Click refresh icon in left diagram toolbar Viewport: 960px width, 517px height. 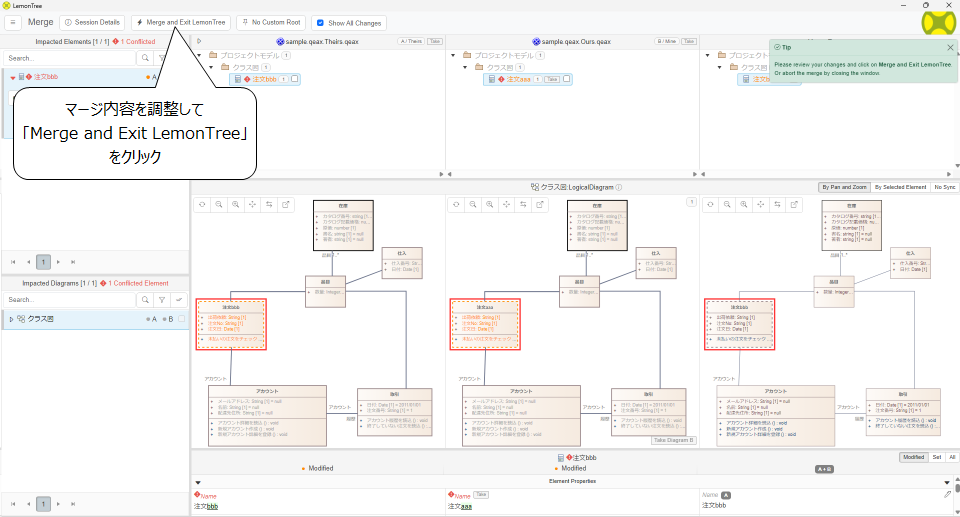201,204
